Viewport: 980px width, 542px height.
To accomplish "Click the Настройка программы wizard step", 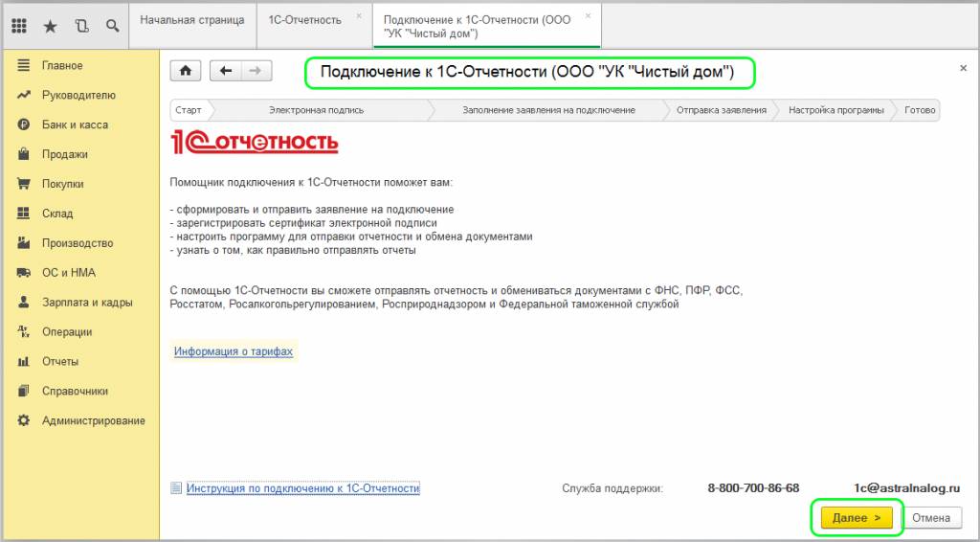I will click(x=836, y=110).
